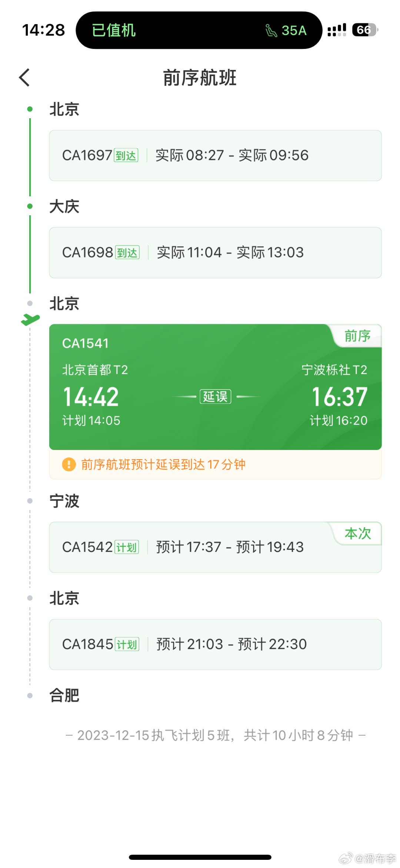Tap the green airplane icon on timeline

coord(30,319)
